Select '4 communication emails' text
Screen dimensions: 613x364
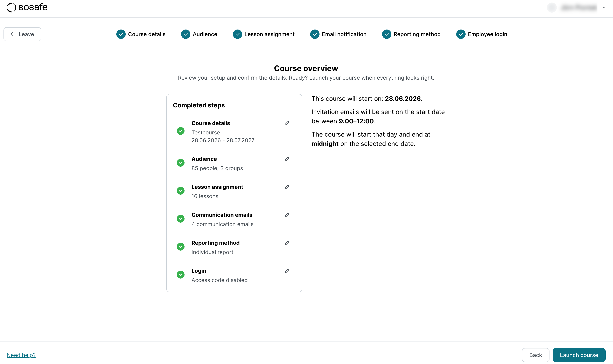(x=222, y=224)
